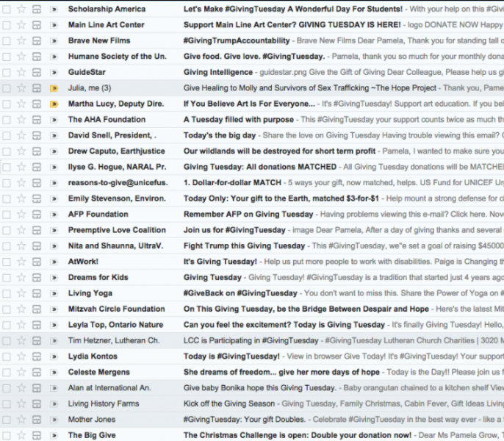The width and height of the screenshot is (504, 441).
Task: Open 'It's Giving Tuesday!' email from AtWork!
Action: (x=220, y=262)
